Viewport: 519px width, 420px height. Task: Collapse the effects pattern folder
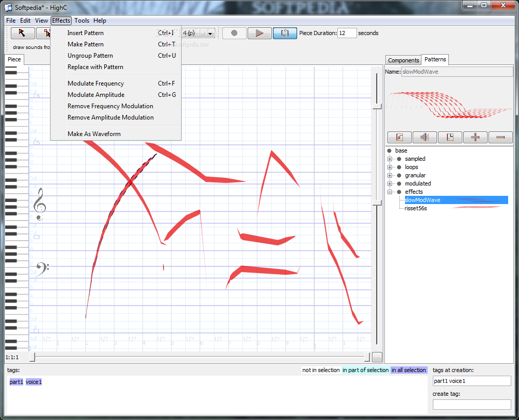(390, 192)
